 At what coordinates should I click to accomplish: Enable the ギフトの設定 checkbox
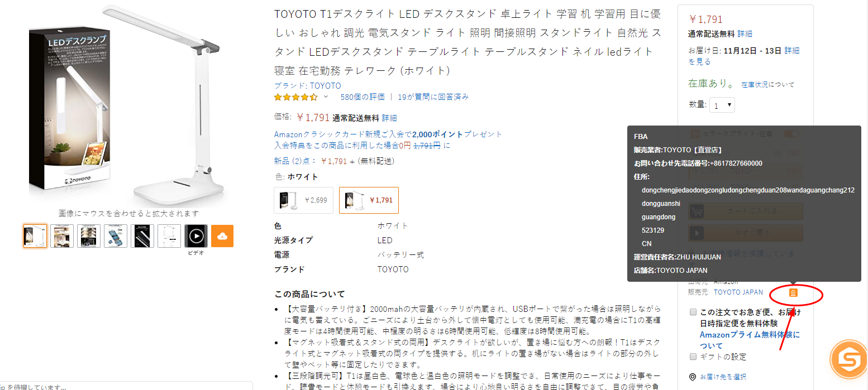[x=693, y=357]
